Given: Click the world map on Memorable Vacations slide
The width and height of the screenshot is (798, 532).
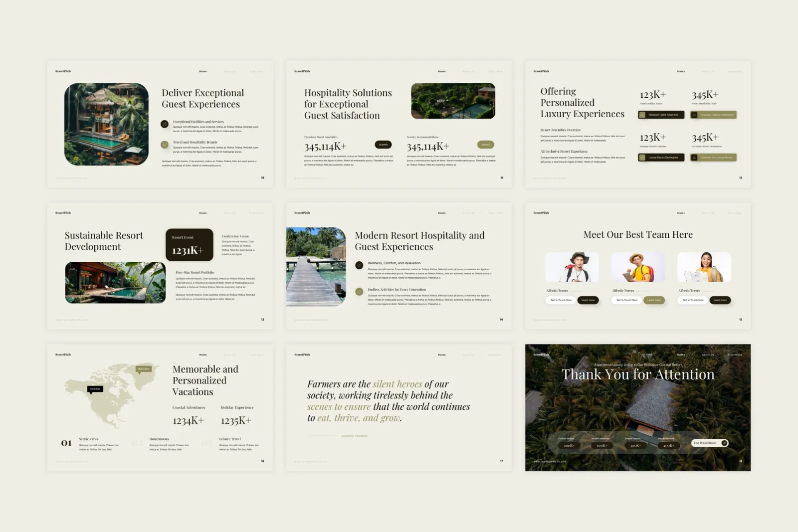Looking at the screenshot, I should (111, 396).
